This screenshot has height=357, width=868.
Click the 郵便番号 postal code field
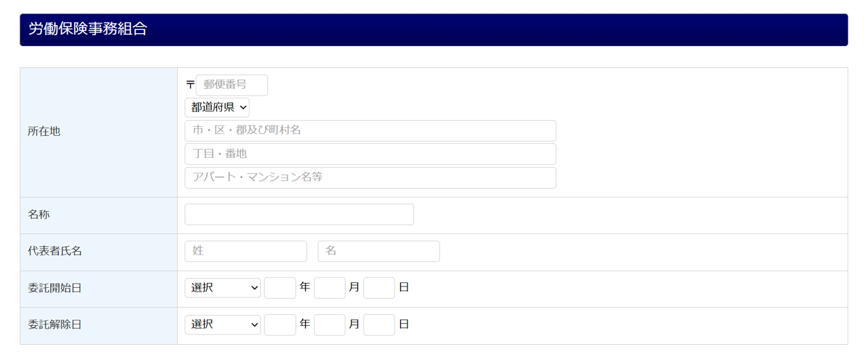[232, 85]
